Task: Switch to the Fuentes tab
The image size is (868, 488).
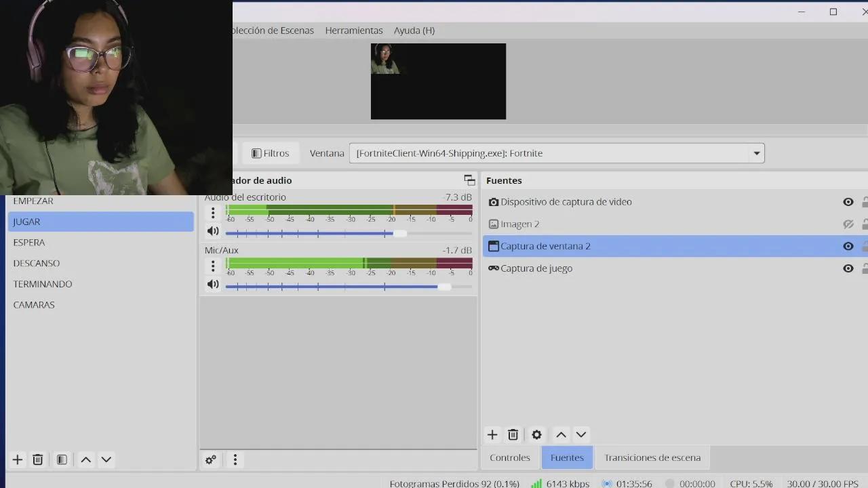Action: click(567, 457)
